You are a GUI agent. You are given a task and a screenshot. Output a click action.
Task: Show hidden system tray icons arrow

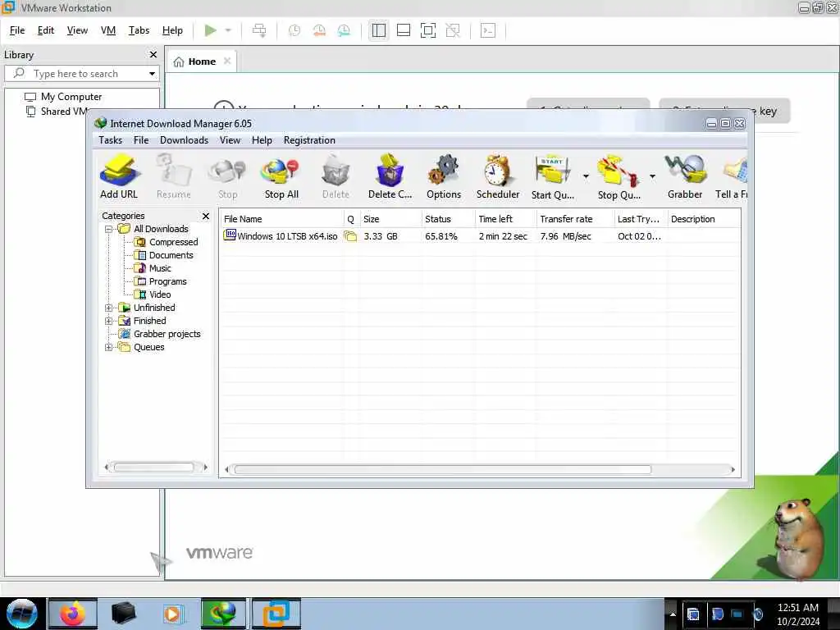coord(673,614)
